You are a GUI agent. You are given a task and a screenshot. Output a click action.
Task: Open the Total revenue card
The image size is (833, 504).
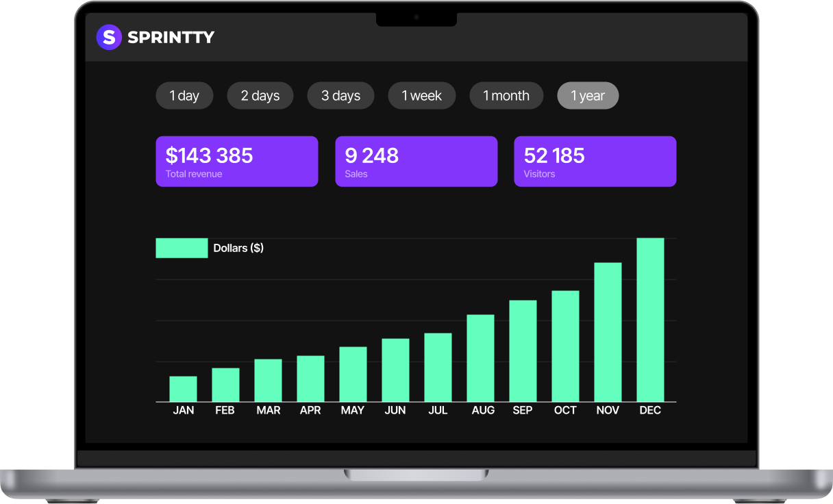236,162
